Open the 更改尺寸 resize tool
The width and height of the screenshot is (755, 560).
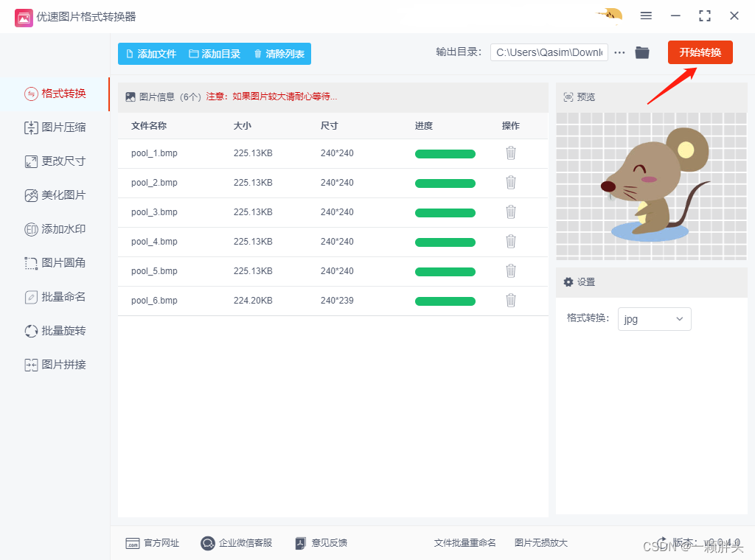pyautogui.click(x=55, y=161)
